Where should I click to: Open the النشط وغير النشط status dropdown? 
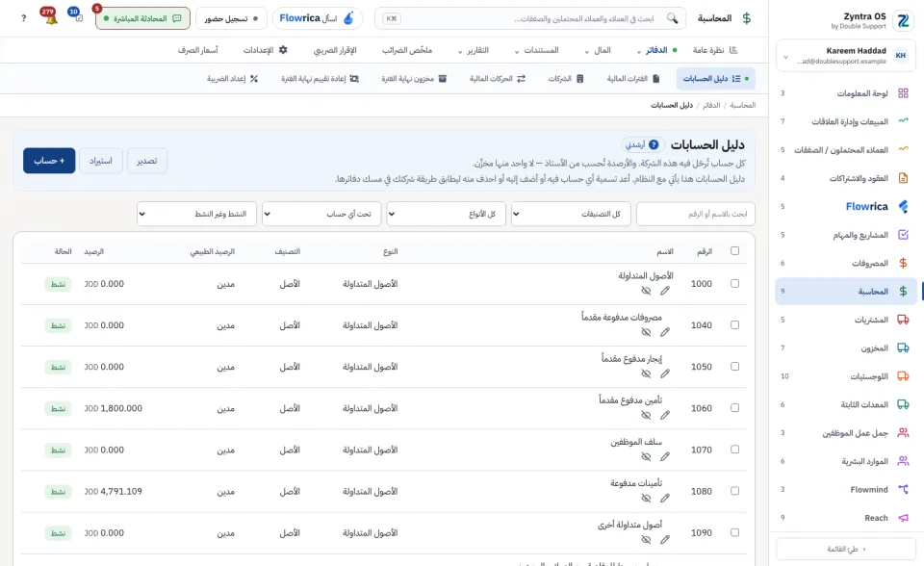tap(196, 214)
